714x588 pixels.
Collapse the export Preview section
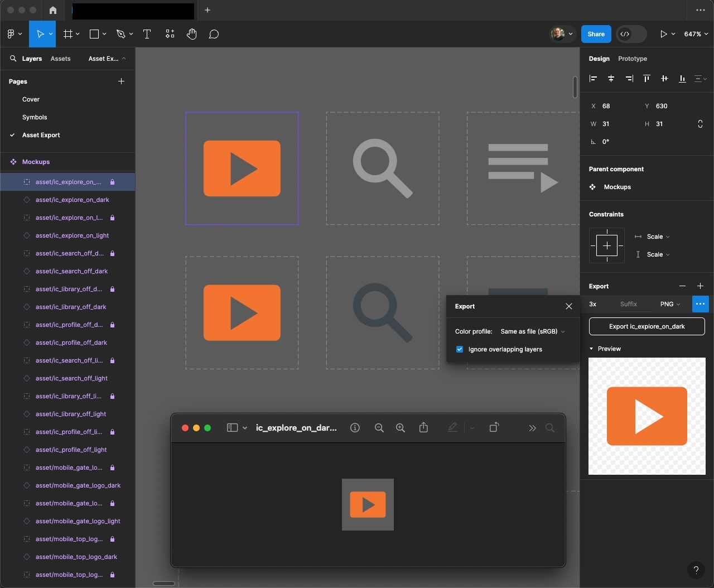point(591,349)
